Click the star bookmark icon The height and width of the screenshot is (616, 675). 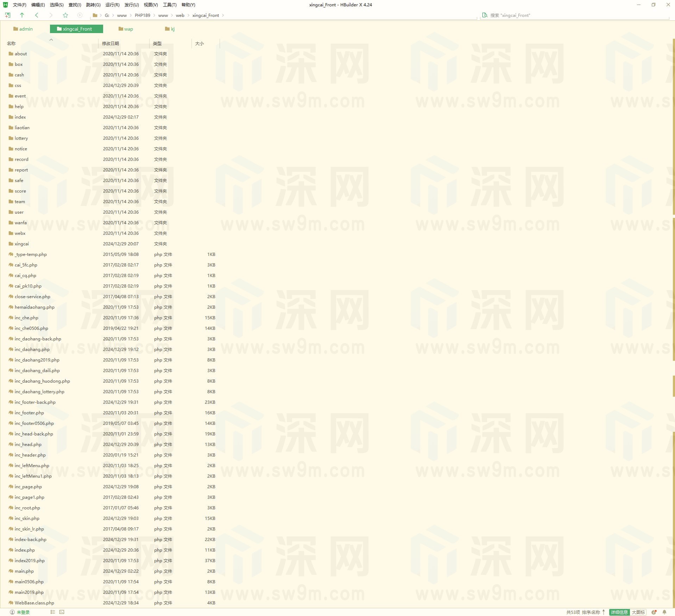coord(65,15)
